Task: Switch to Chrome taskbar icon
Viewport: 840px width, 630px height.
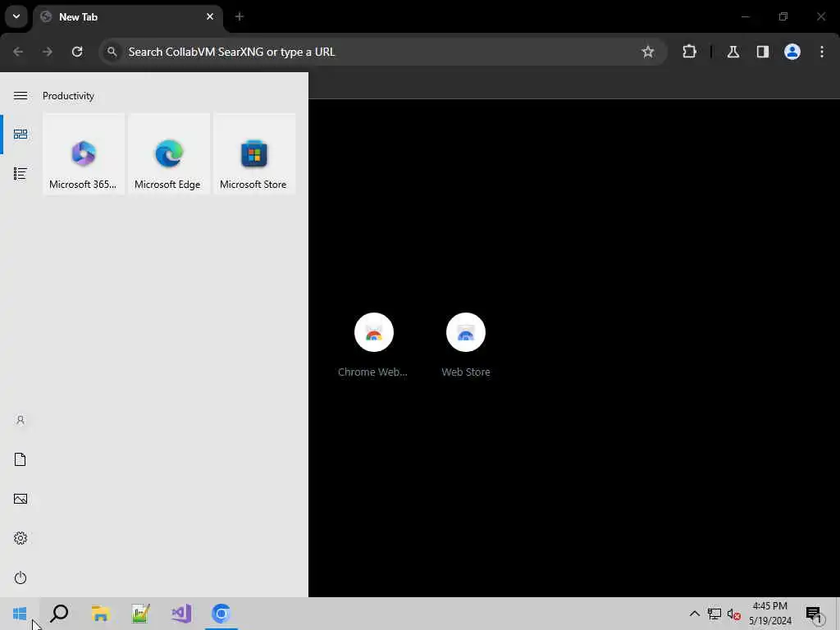Action: click(221, 614)
